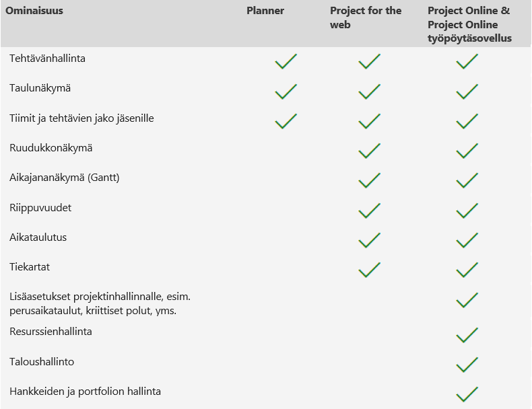Click Project Online checkmark in Resurssienhallinta row
This screenshot has width=532, height=409.
(467, 334)
